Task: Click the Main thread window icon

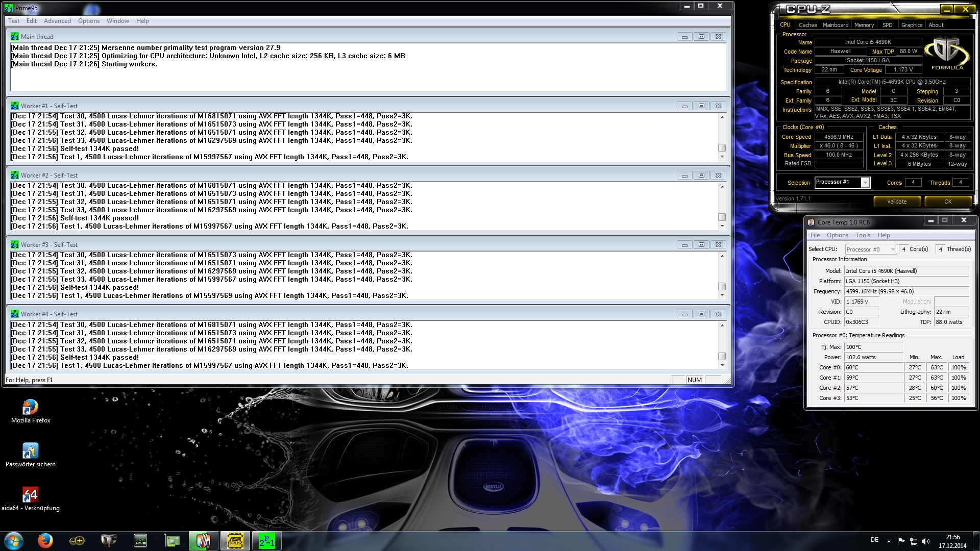Action: coord(15,36)
